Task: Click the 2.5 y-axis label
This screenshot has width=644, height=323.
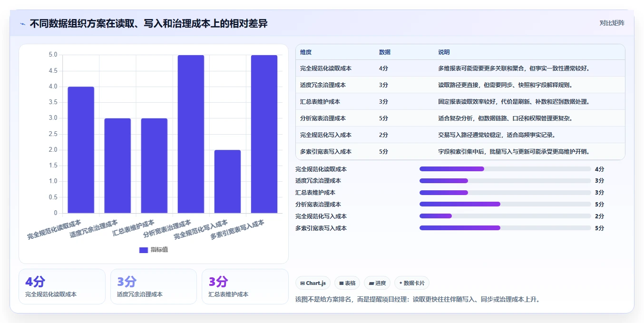Action: coord(53,134)
